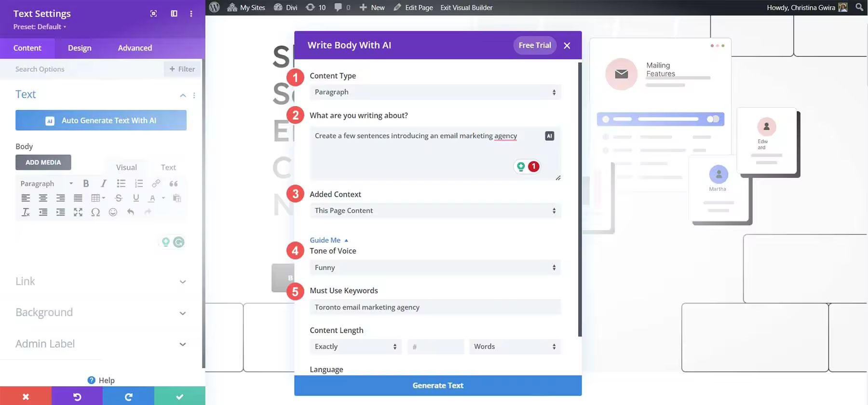Apply underline formatting
Image resolution: width=868 pixels, height=405 pixels.
[x=136, y=198]
